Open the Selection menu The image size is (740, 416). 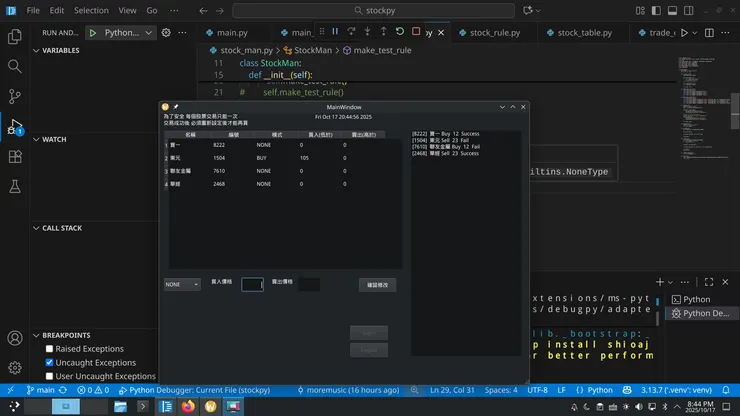pyautogui.click(x=91, y=10)
